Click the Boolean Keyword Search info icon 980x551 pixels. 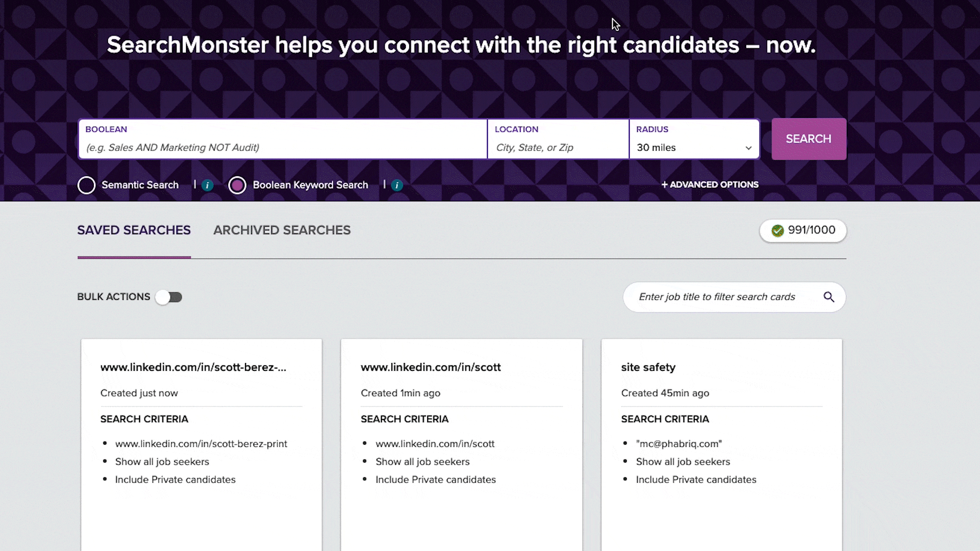[x=397, y=186]
